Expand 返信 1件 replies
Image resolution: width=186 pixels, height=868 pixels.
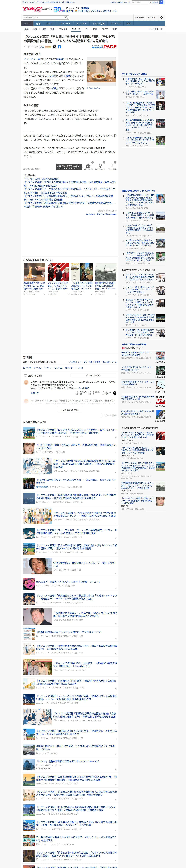tap(34, 393)
